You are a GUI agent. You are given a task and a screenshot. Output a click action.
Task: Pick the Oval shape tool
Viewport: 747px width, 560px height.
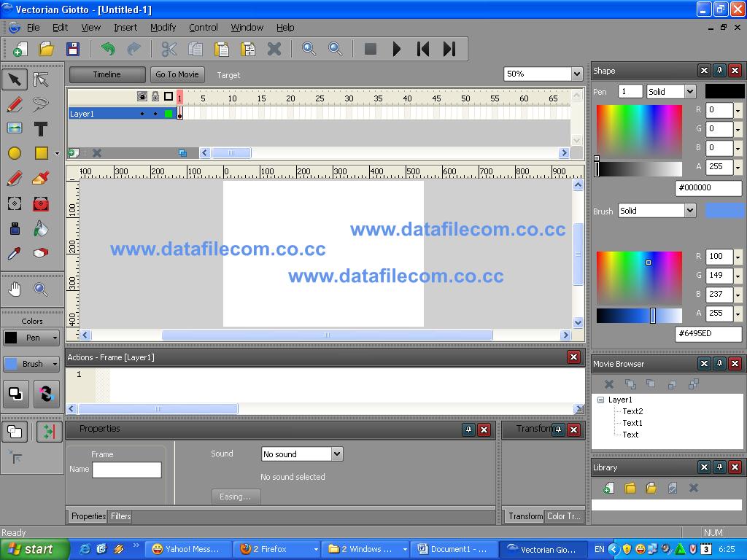point(15,153)
